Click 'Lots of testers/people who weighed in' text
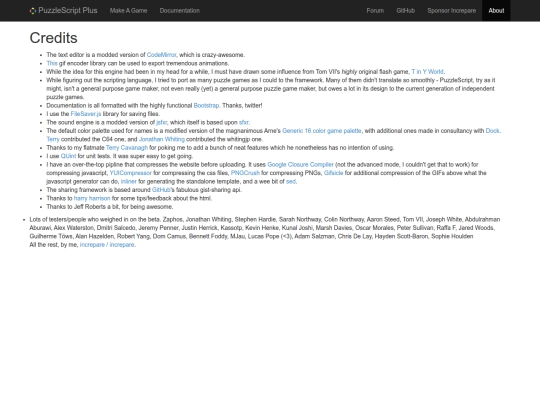The width and height of the screenshot is (540, 405). 95,219
